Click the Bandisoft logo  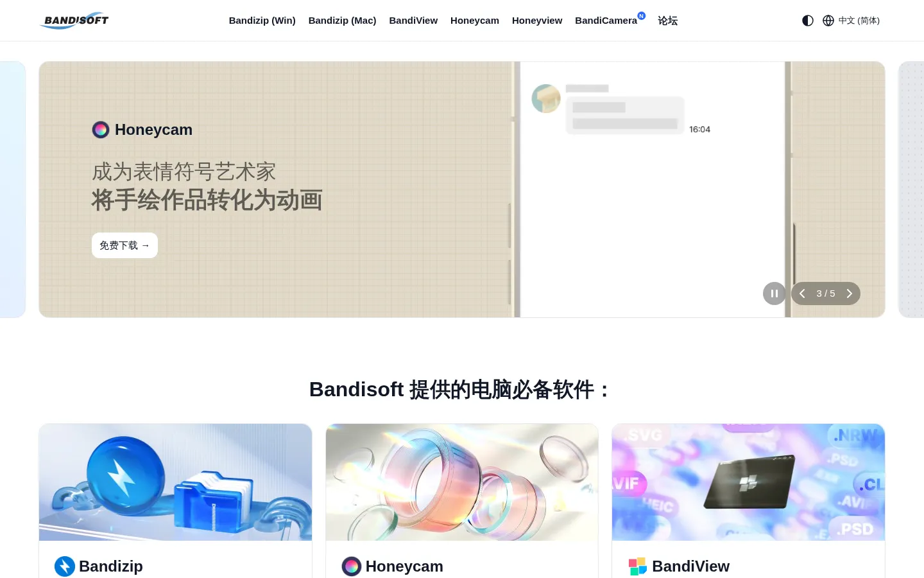tap(74, 21)
